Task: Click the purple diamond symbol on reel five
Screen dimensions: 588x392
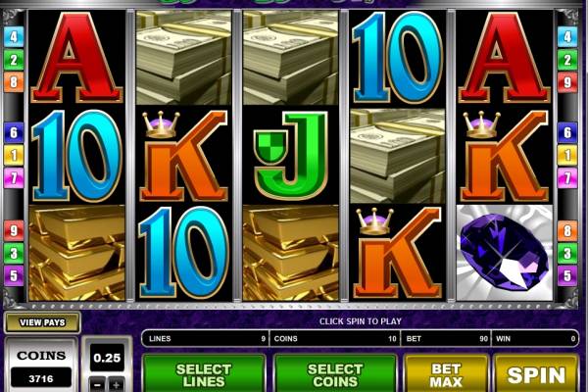Action: click(505, 252)
